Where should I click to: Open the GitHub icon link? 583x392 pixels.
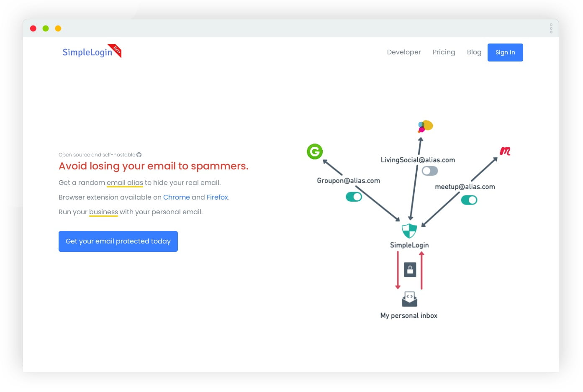coord(139,155)
